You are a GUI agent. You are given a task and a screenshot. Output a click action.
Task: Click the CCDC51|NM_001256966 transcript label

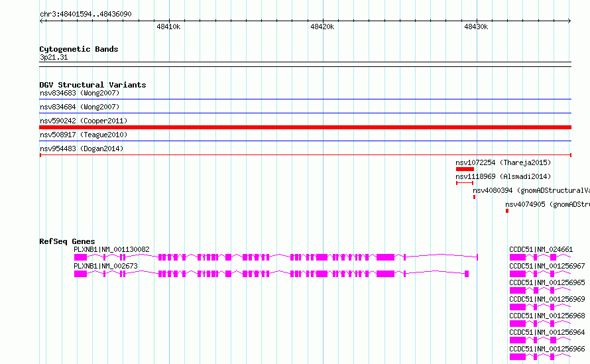pos(547,349)
